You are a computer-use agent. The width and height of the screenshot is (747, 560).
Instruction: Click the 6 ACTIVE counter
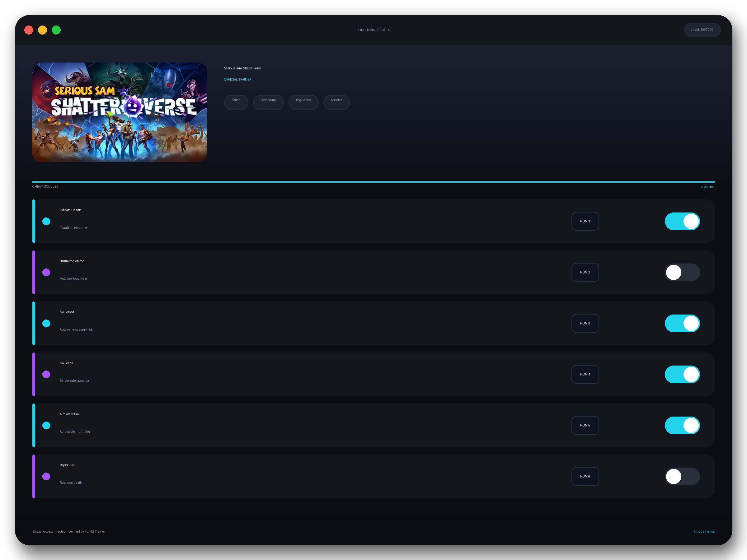707,187
